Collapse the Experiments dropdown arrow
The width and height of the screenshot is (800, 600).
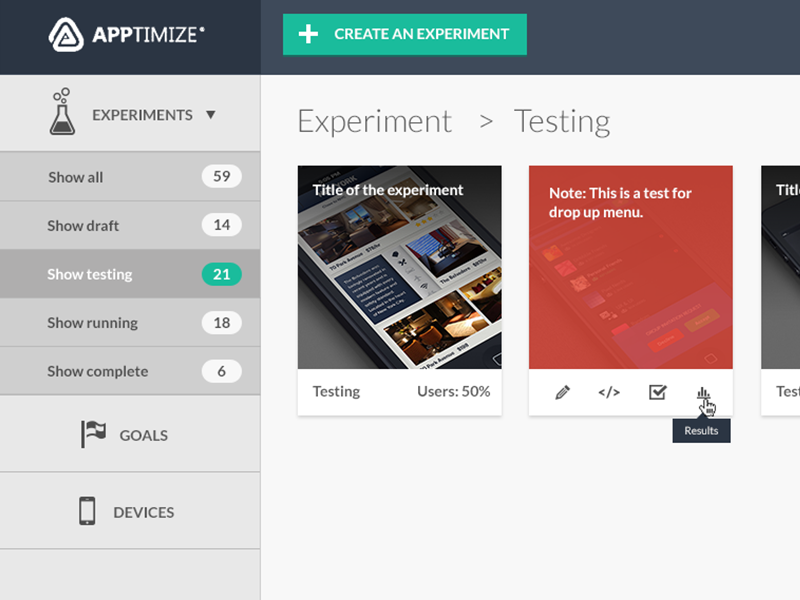pos(211,115)
